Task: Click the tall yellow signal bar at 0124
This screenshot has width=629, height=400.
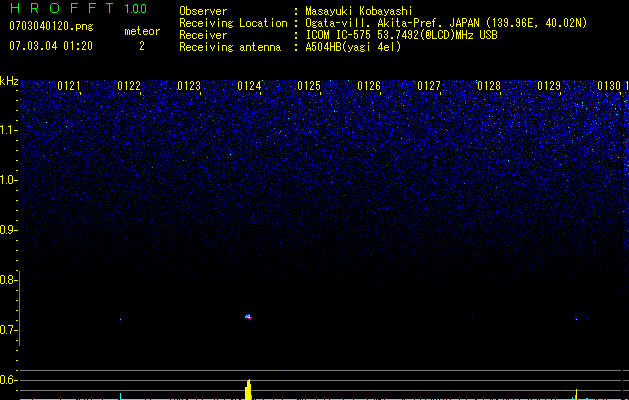Action: pos(248,389)
